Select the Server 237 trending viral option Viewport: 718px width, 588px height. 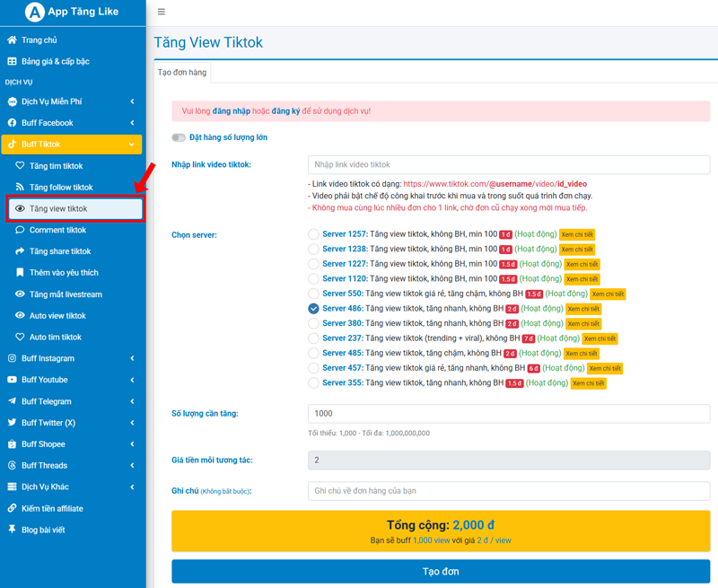(313, 338)
